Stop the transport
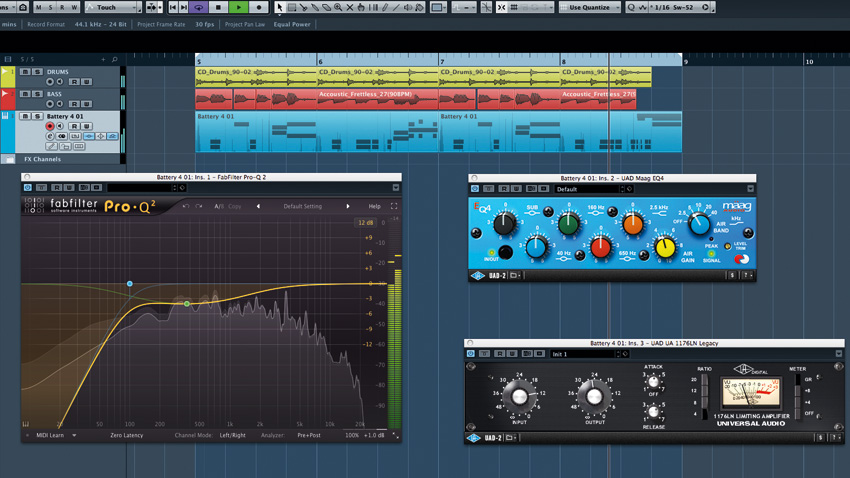Image resolution: width=850 pixels, height=478 pixels. [218, 8]
